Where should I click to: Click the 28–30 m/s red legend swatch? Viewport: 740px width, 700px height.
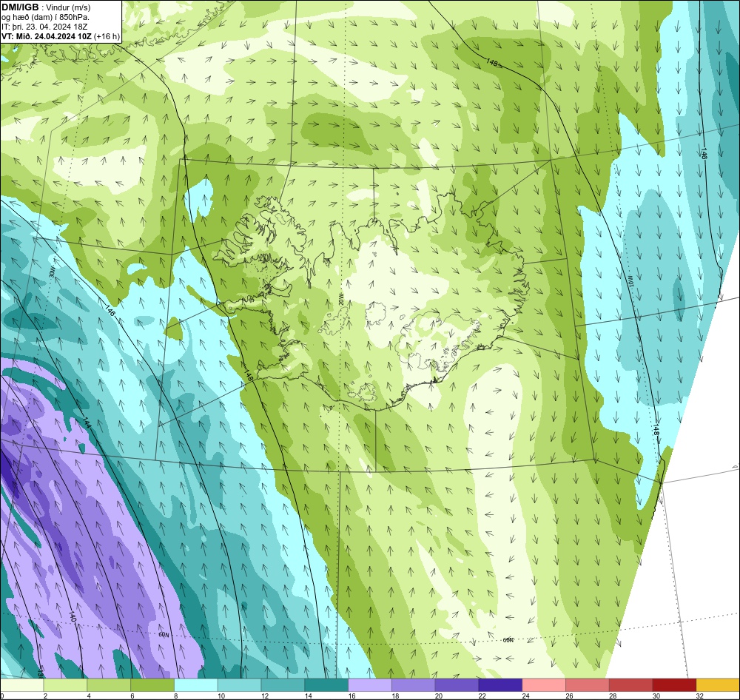click(x=631, y=684)
